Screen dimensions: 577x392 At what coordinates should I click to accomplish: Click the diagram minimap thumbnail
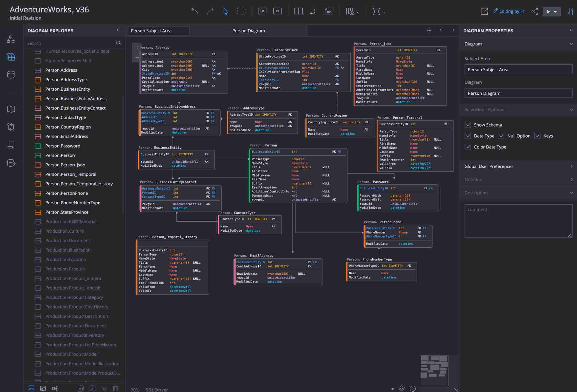click(434, 371)
